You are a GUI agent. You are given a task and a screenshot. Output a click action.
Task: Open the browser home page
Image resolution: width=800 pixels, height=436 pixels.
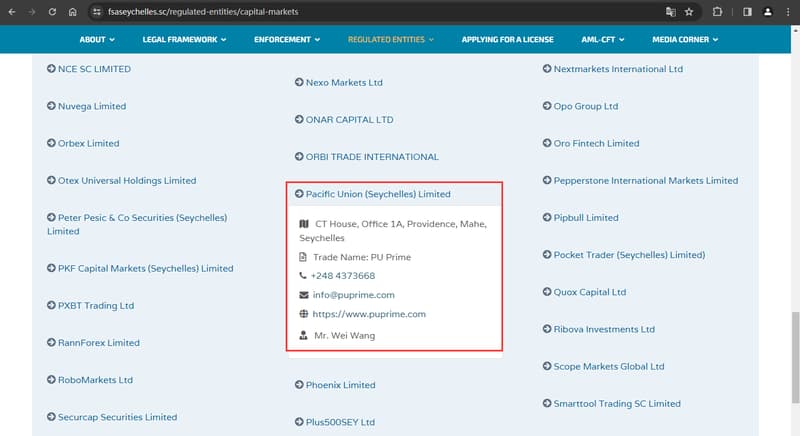click(x=72, y=12)
